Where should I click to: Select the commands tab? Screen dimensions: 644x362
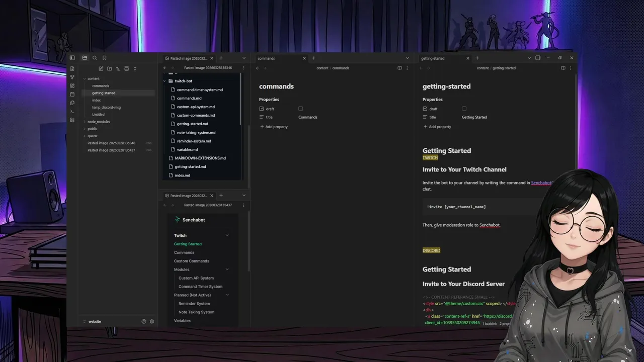pos(282,58)
